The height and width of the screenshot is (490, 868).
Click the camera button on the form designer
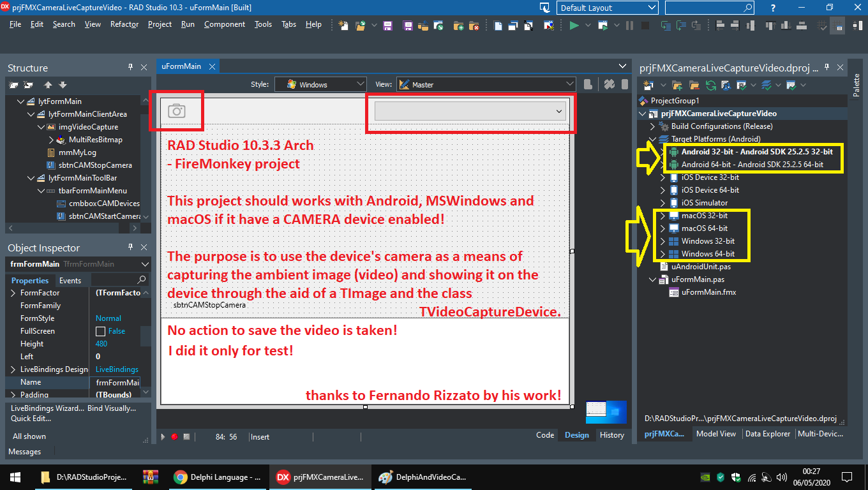point(176,111)
